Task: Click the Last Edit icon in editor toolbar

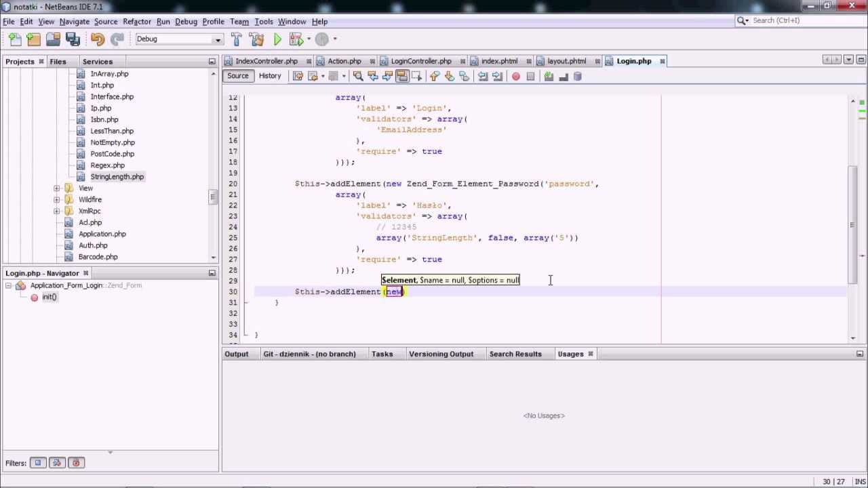Action: pyautogui.click(x=298, y=77)
